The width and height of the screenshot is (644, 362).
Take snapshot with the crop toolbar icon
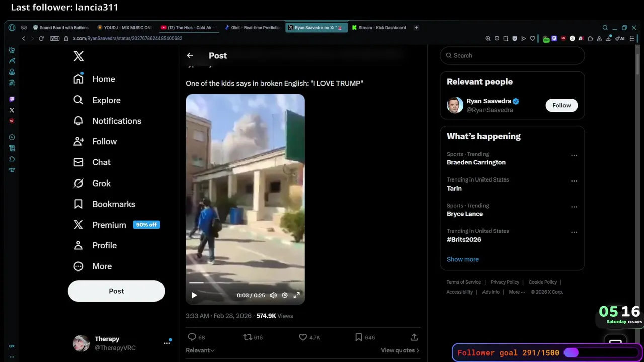[x=506, y=38]
